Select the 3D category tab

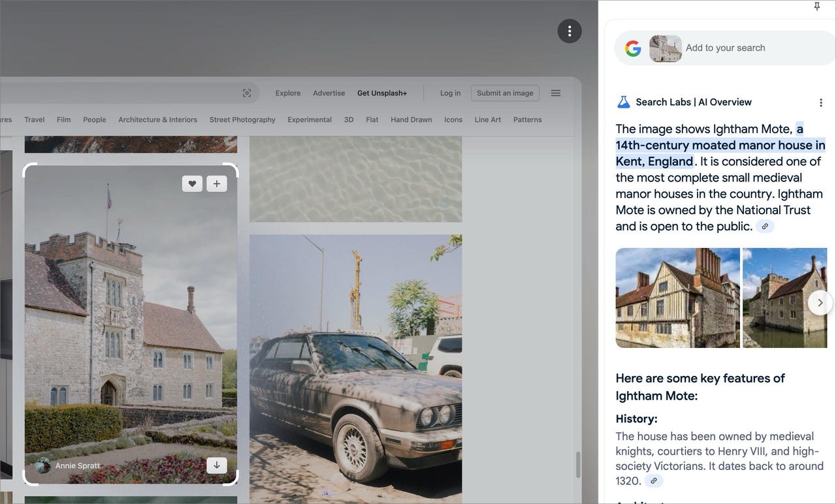[x=349, y=120]
